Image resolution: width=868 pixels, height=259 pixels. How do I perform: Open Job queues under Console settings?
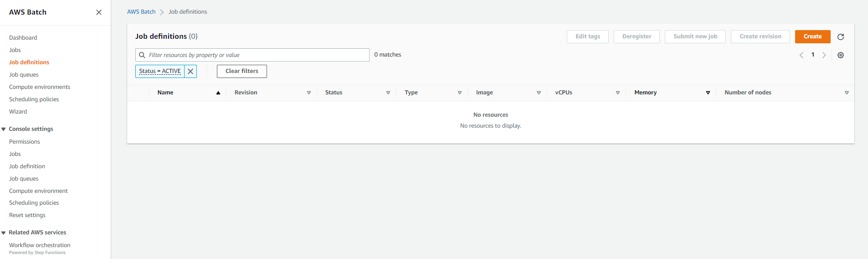click(24, 179)
